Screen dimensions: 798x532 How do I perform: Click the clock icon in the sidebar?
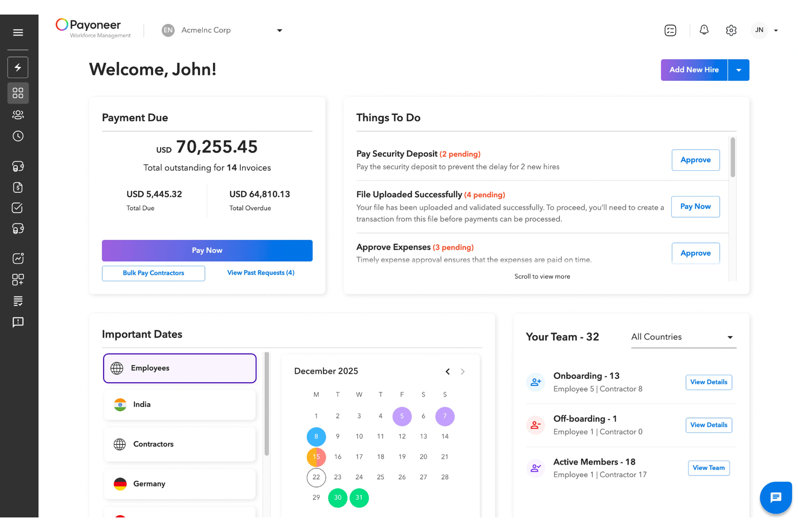click(18, 136)
